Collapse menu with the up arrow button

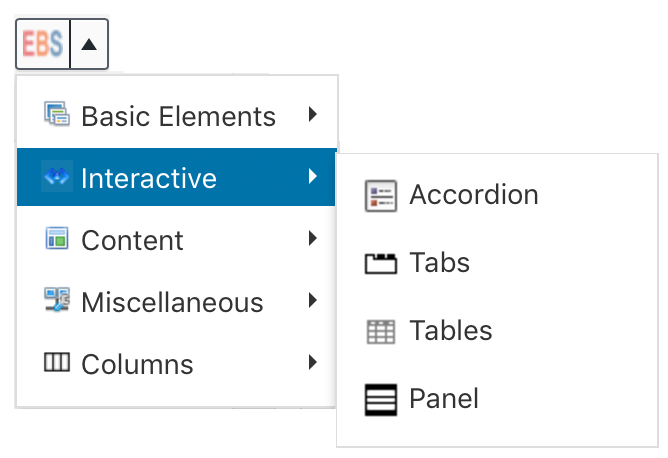coord(89,44)
